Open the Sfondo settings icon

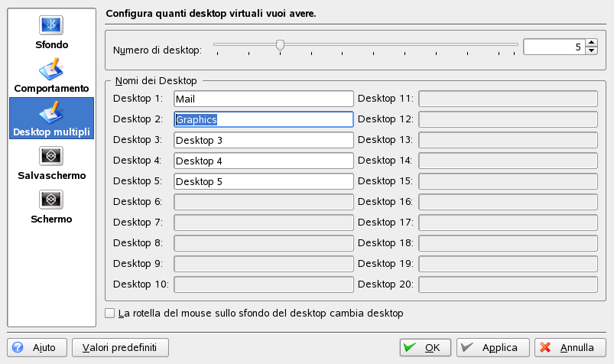point(51,24)
